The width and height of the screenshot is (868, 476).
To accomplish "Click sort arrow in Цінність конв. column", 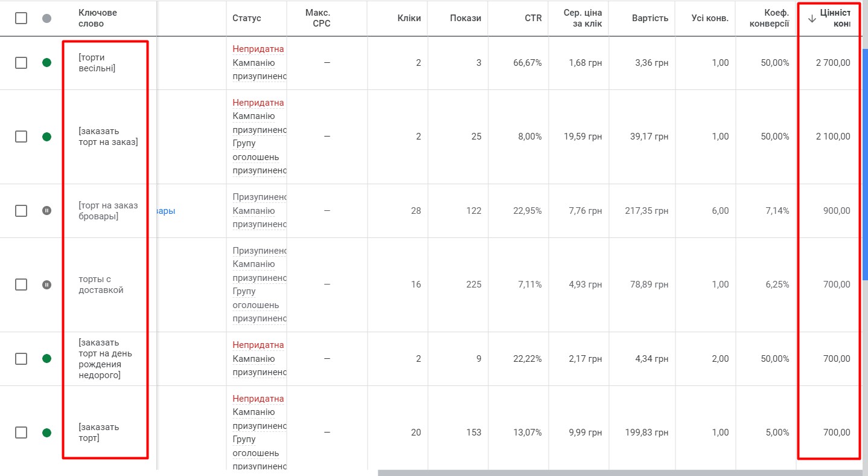I will (812, 18).
